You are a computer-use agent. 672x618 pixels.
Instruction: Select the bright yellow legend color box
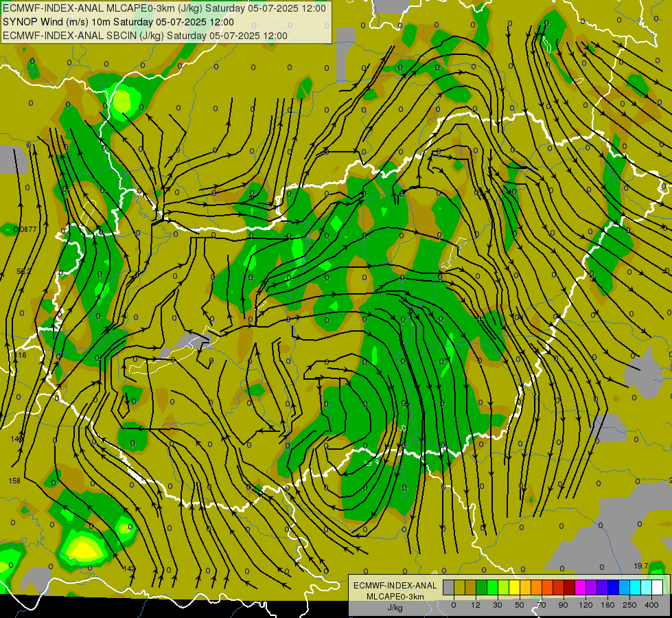(514, 587)
